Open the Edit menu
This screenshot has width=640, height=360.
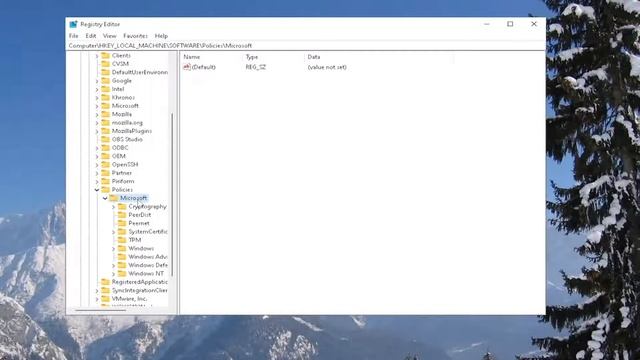tap(91, 36)
